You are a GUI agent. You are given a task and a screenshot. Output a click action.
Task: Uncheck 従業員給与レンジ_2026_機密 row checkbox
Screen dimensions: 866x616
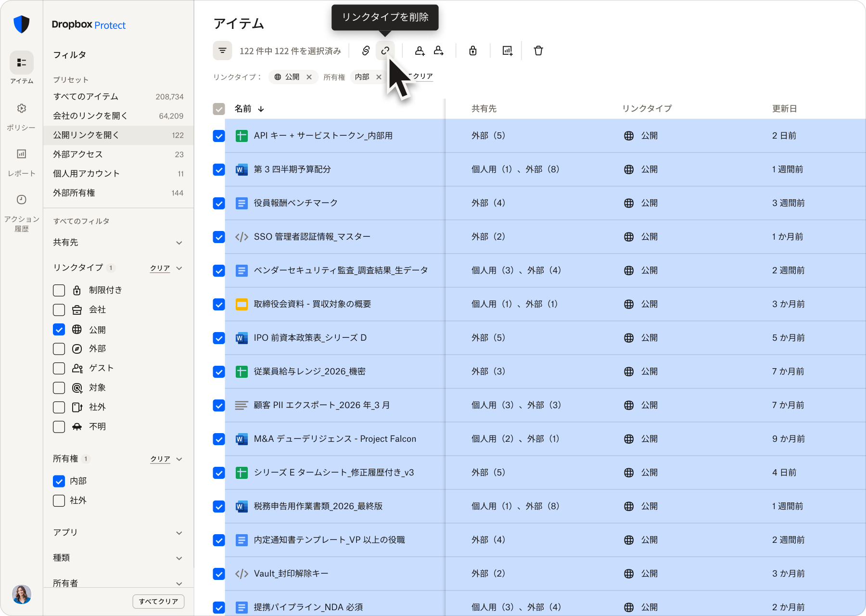[219, 372]
